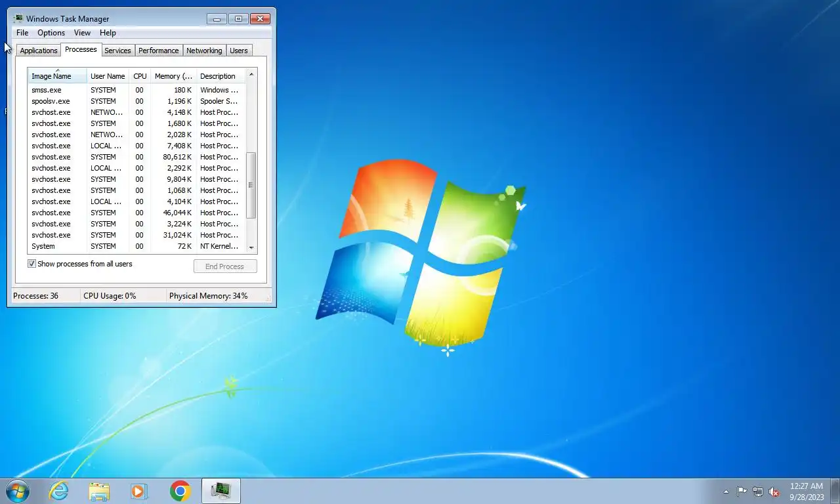
Task: Select svchost.exe using 80,612 K
Action: pyautogui.click(x=136, y=157)
